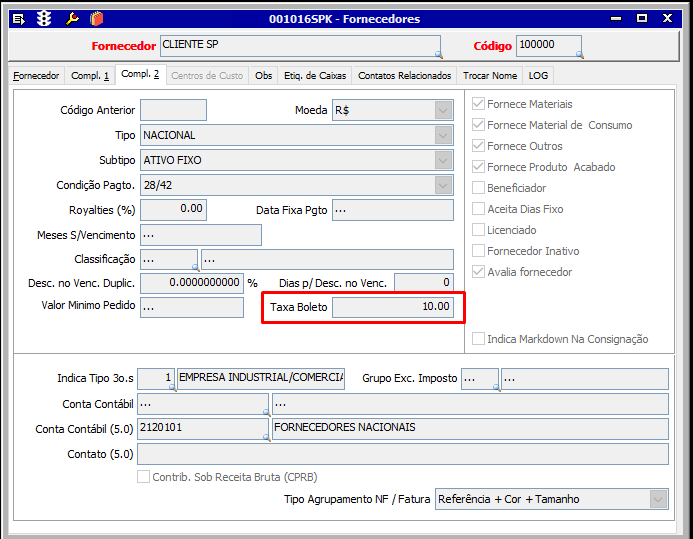Image resolution: width=693 pixels, height=539 pixels.
Task: Click the traffic light icon in title bar
Action: [44, 19]
